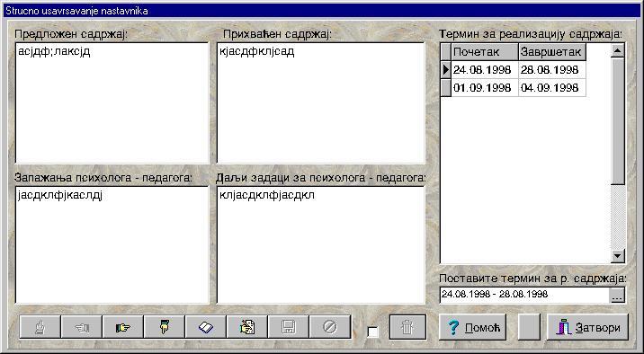Screen dimensions: 644x354
Task: Select the cell 24.08.1998
Action: pyautogui.click(x=485, y=70)
